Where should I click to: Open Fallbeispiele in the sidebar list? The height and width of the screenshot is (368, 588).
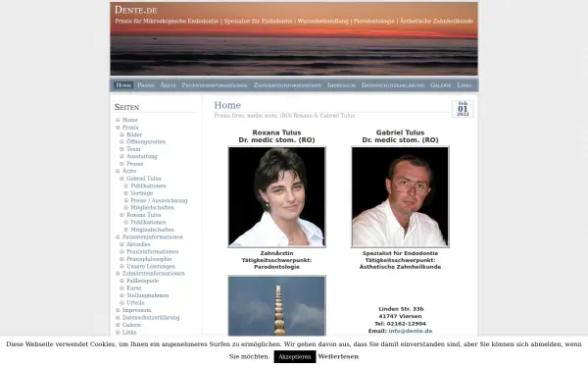(x=142, y=281)
